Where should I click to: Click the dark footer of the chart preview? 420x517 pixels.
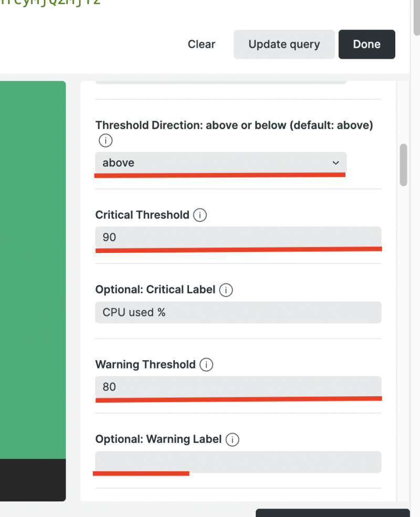tap(33, 480)
